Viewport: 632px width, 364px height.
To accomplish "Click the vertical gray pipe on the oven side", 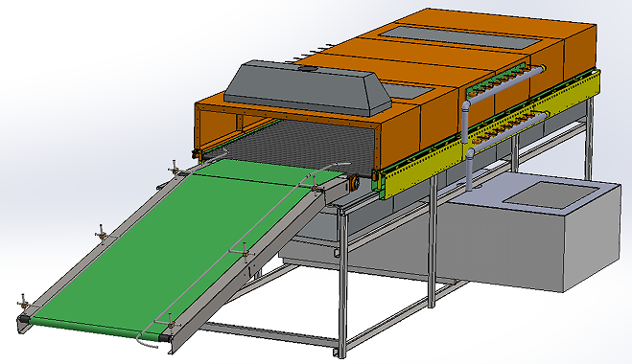I will point(465,121).
